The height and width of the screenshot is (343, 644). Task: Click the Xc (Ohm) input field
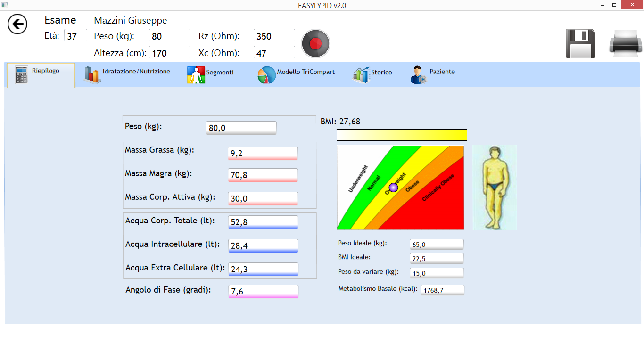click(274, 52)
